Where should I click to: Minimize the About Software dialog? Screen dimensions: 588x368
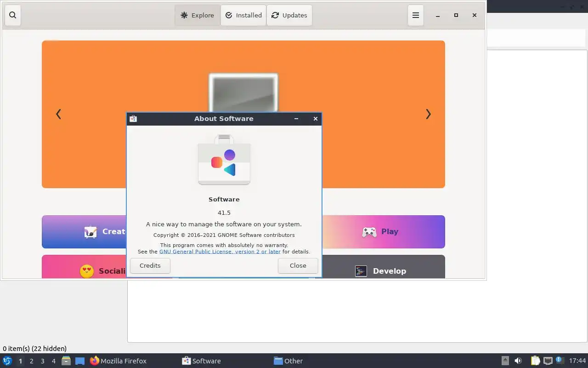296,119
